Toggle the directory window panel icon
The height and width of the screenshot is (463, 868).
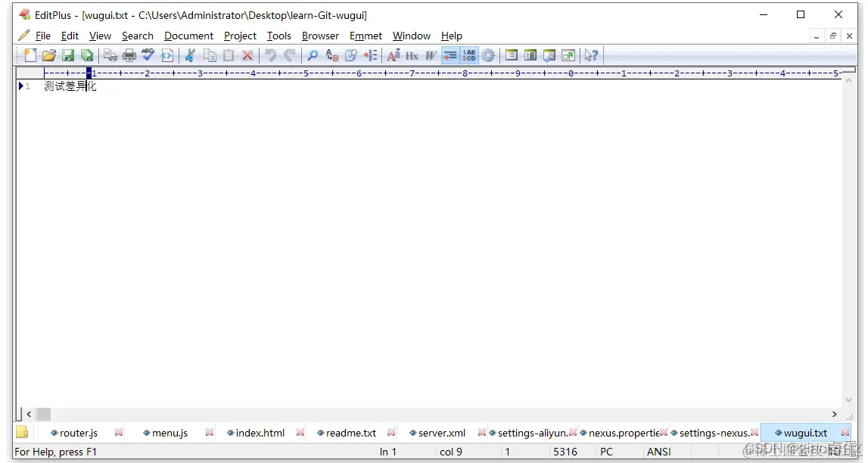pyautogui.click(x=512, y=55)
